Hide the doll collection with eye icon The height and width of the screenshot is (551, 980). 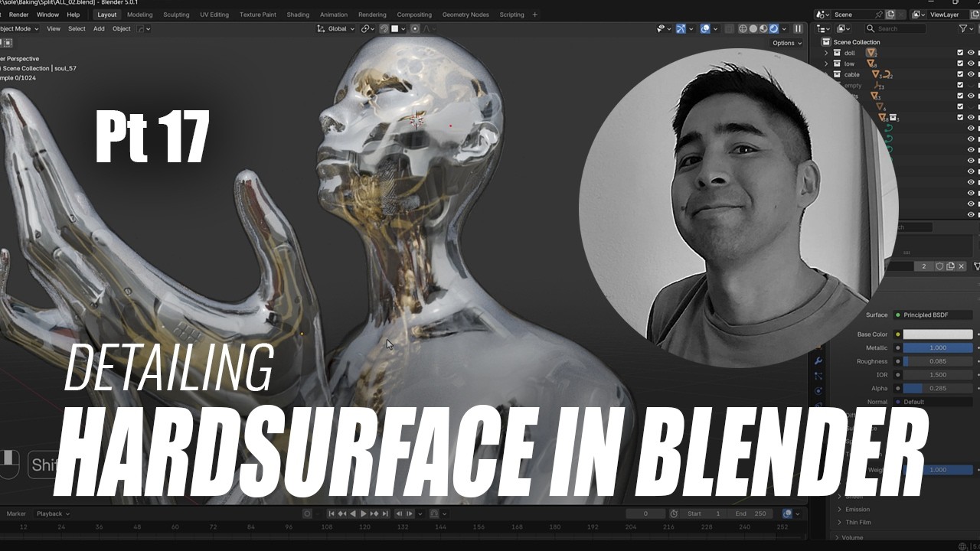coord(971,53)
